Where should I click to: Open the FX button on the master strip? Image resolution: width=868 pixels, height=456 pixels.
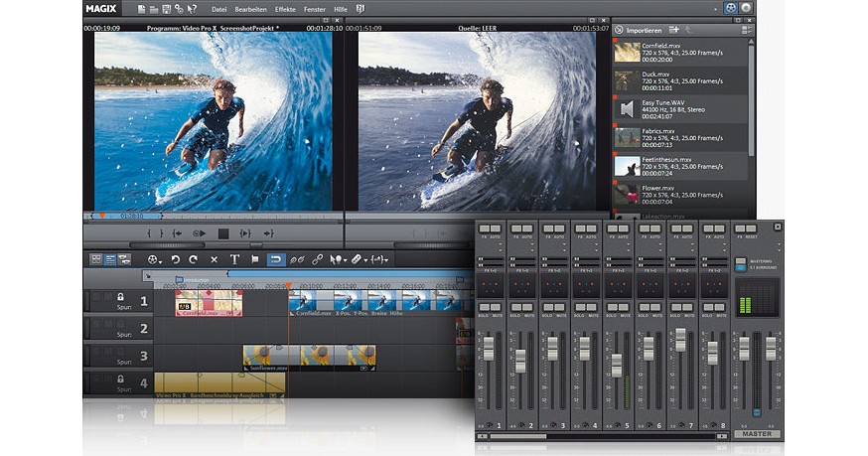click(x=740, y=228)
